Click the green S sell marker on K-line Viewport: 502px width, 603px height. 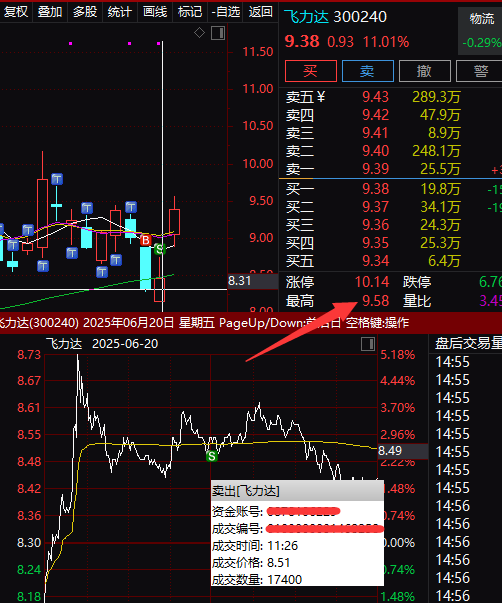[160, 249]
